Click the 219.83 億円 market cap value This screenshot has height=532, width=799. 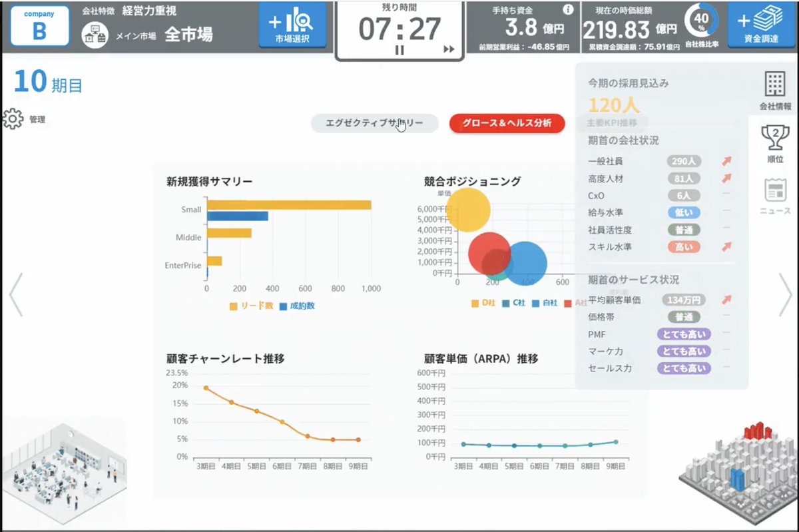click(630, 29)
